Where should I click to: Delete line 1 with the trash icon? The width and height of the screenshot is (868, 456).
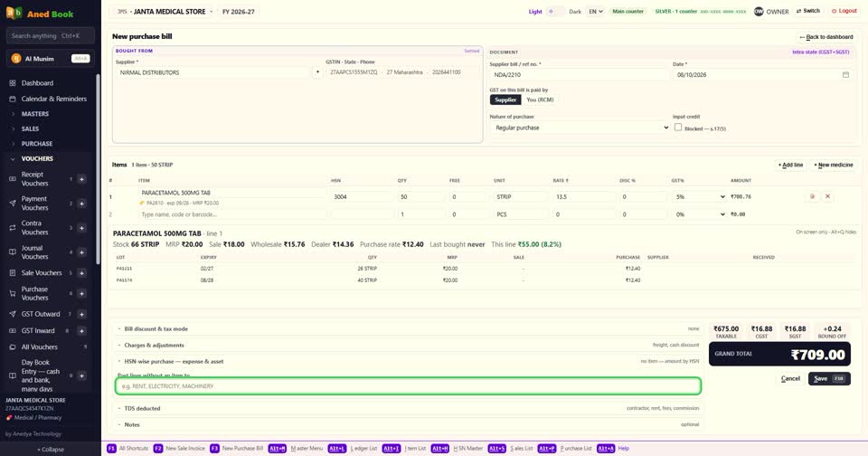coord(812,196)
